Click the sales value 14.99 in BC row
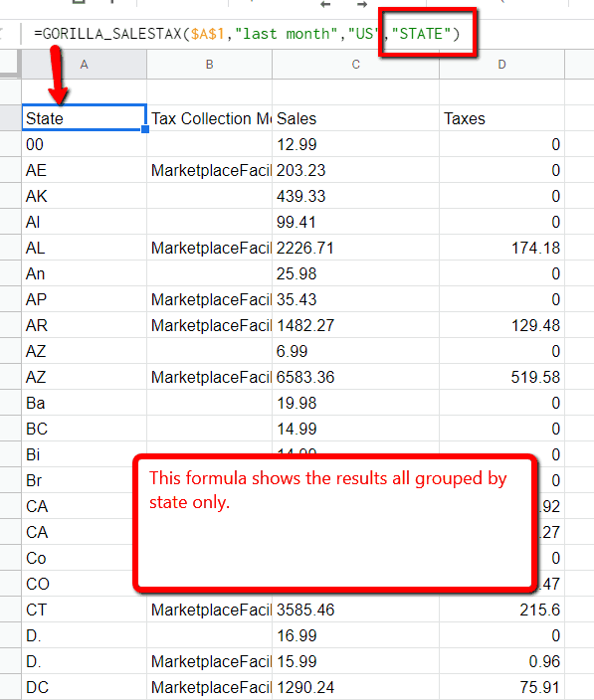 355,429
